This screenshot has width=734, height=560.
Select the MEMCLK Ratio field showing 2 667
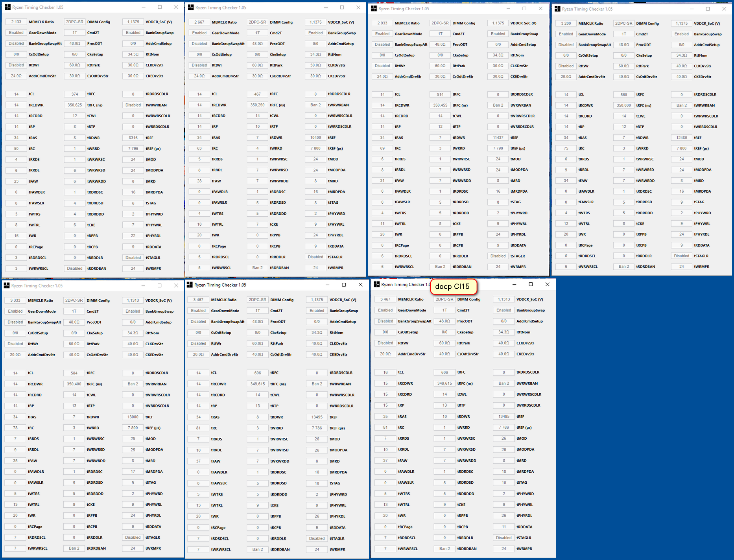(x=199, y=22)
